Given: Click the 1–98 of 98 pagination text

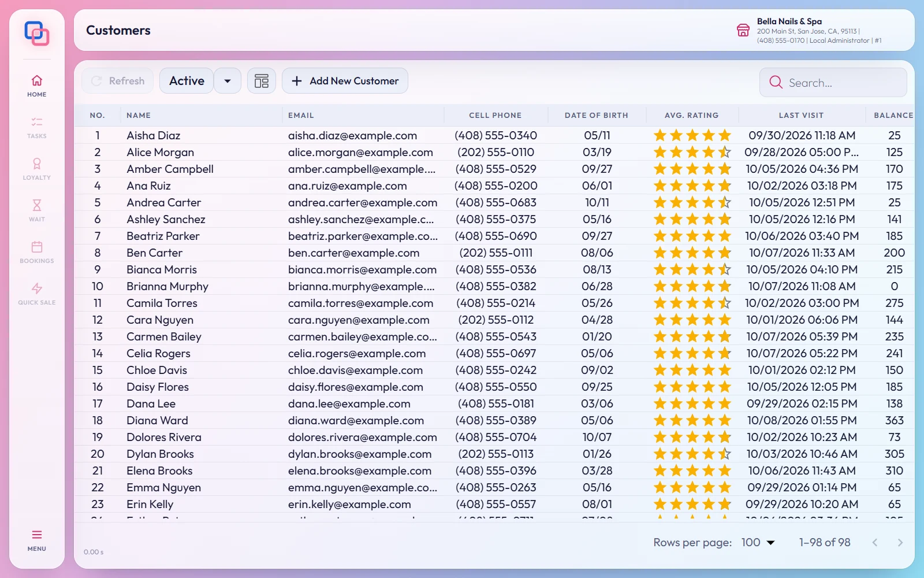Looking at the screenshot, I should (824, 542).
